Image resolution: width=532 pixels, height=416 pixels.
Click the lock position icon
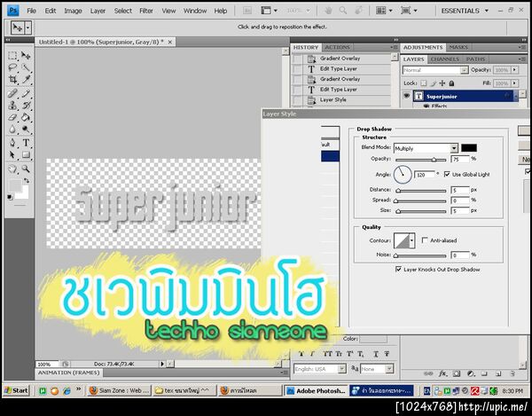pos(442,83)
